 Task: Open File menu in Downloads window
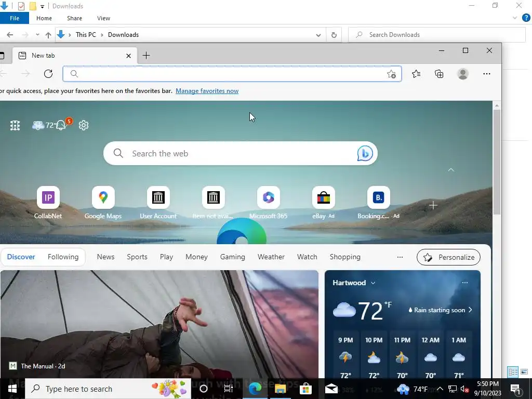coord(15,18)
